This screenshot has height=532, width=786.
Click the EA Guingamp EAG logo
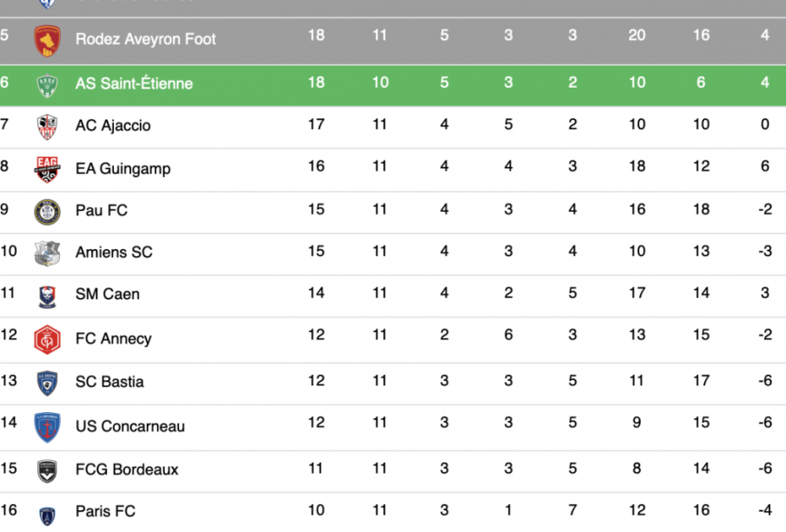point(47,169)
